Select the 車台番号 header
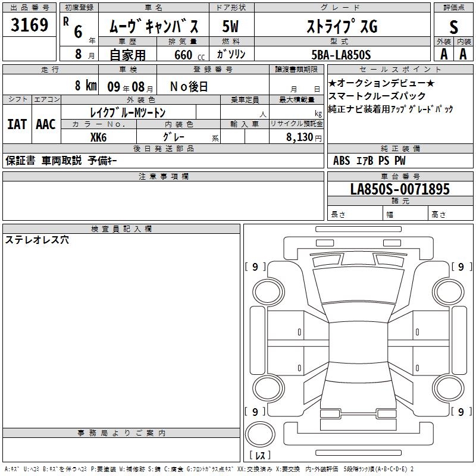The width and height of the screenshot is (476, 476). 400,176
